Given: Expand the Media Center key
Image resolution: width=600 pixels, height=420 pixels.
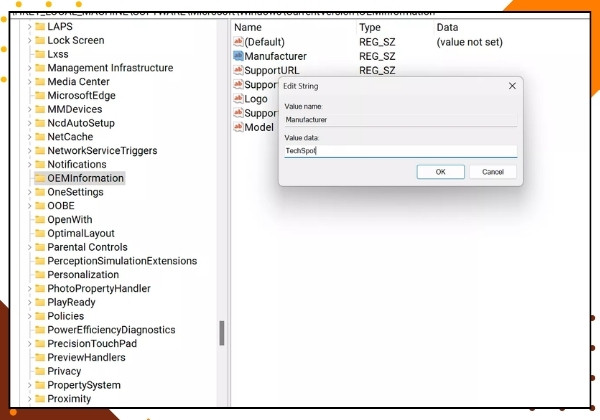Looking at the screenshot, I should click(x=29, y=82).
